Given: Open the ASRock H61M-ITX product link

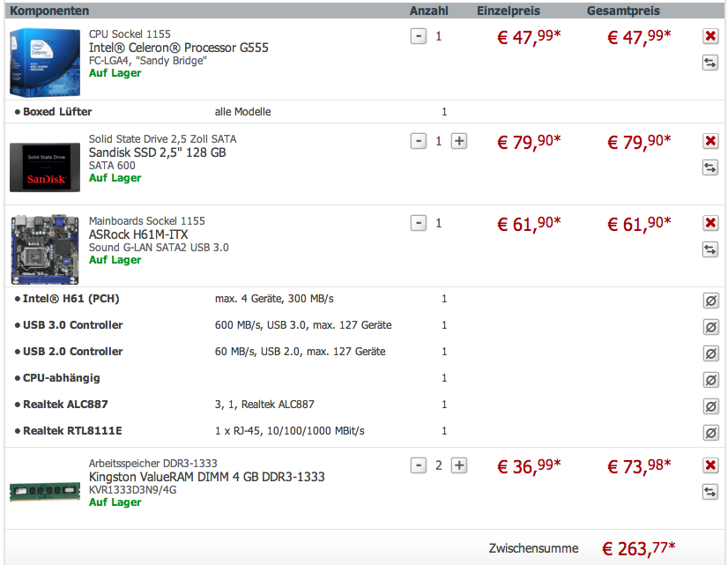Looking at the screenshot, I should pos(138,234).
